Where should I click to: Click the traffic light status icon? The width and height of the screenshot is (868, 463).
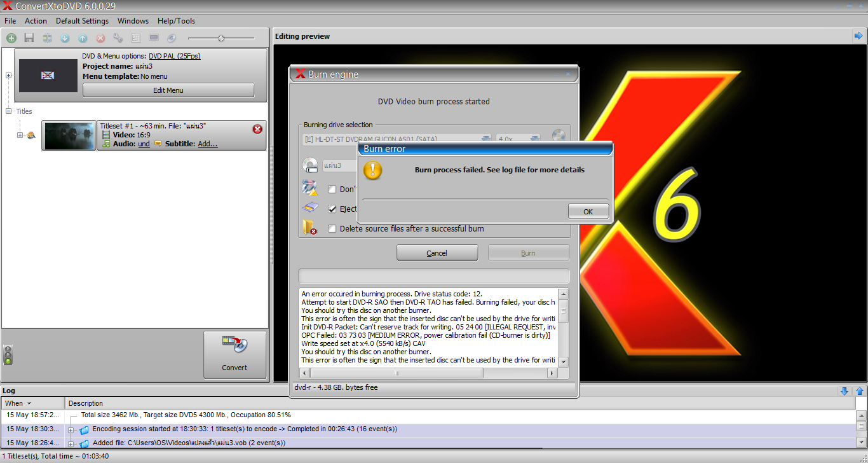pos(8,355)
